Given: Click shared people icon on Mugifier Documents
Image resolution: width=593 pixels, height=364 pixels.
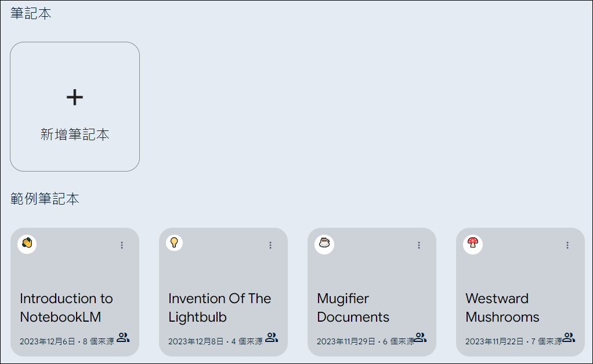Looking at the screenshot, I should pyautogui.click(x=420, y=337).
